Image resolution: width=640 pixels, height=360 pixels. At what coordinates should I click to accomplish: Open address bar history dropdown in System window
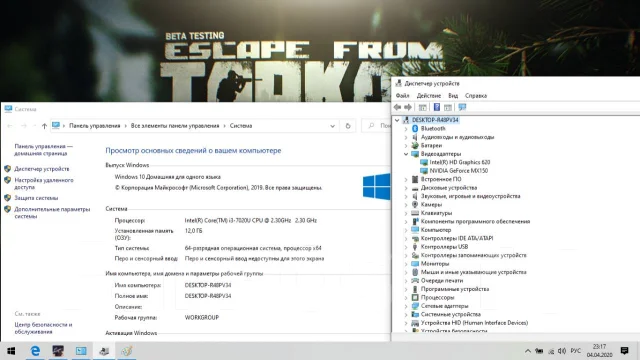tap(332, 126)
